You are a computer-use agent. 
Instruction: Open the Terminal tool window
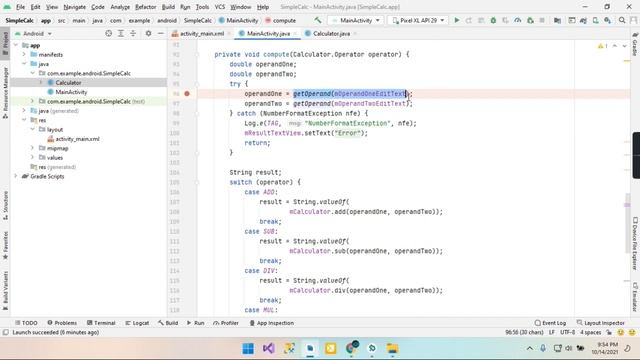101,323
